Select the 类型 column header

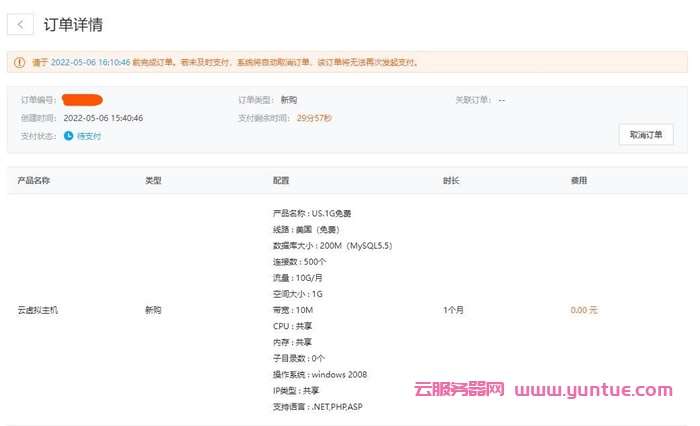pos(153,181)
